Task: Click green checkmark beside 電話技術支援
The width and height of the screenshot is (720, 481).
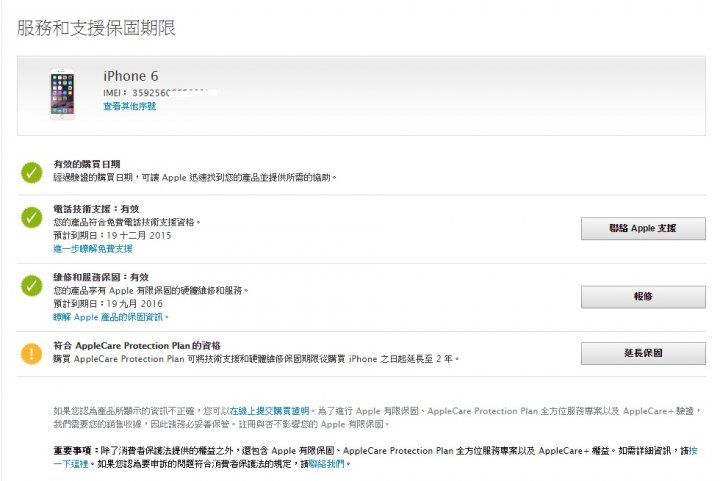Action: [32, 218]
